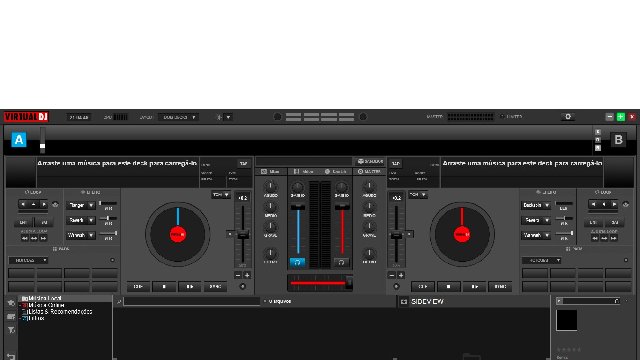Open deck A pads mode dropdown
The height and width of the screenshot is (360, 640).
point(28,260)
